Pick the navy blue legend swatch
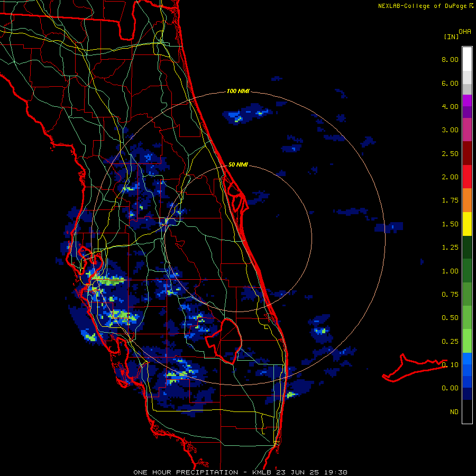This screenshot has height=476, width=476. (467, 394)
